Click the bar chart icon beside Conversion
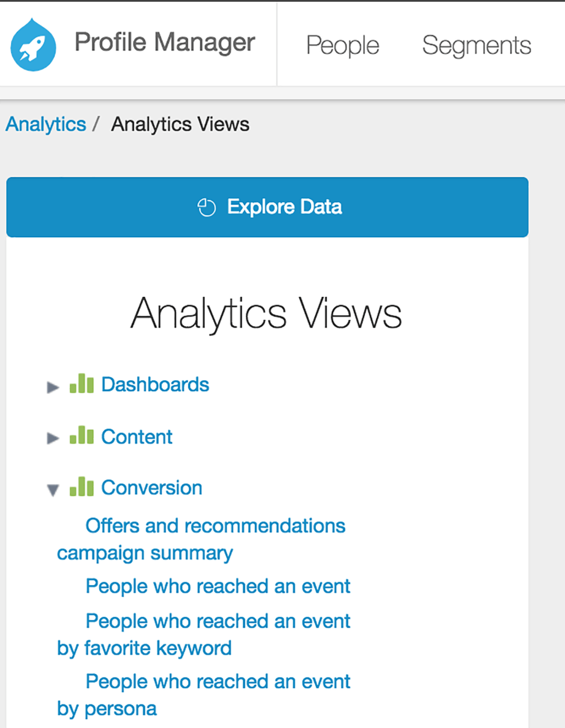The width and height of the screenshot is (565, 728). [81, 487]
